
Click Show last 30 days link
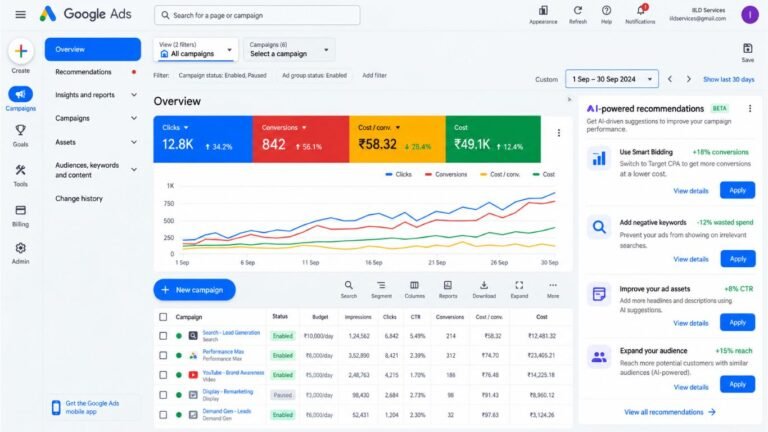729,79
